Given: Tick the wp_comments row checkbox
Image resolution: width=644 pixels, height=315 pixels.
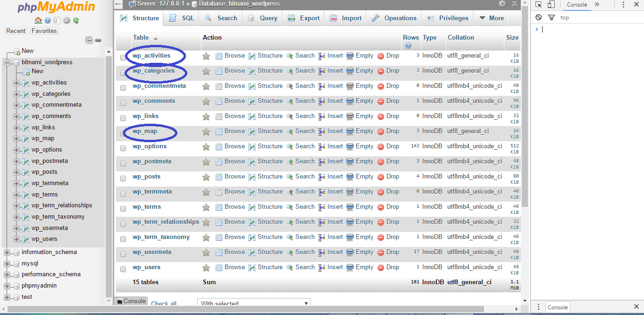Looking at the screenshot, I should point(123,103).
